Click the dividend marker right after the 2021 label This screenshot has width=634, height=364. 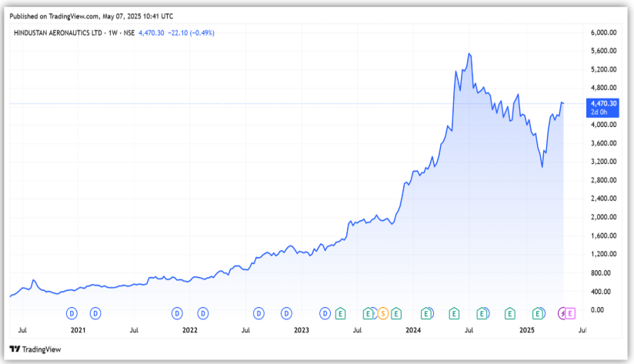pos(95,313)
